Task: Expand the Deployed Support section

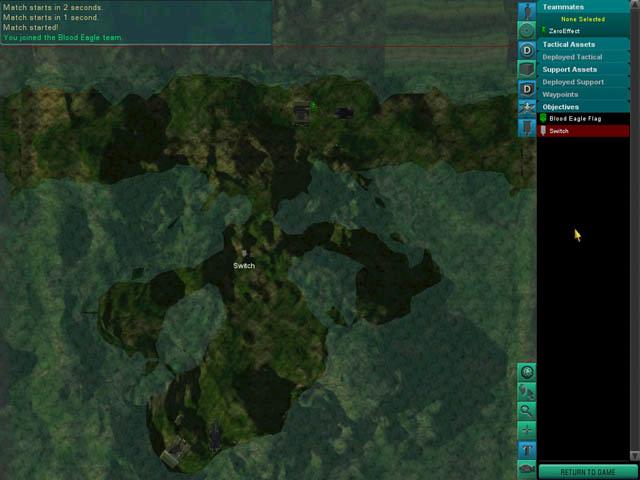Action: [x=584, y=82]
